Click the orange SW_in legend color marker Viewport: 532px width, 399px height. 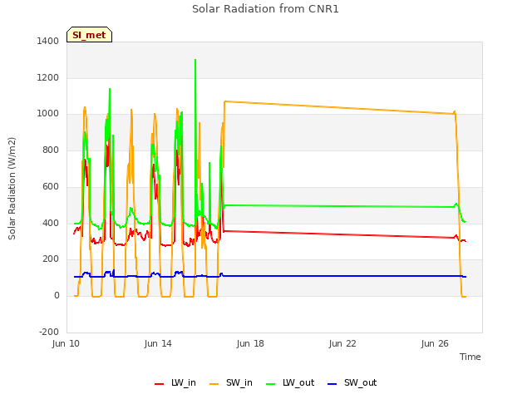click(214, 384)
